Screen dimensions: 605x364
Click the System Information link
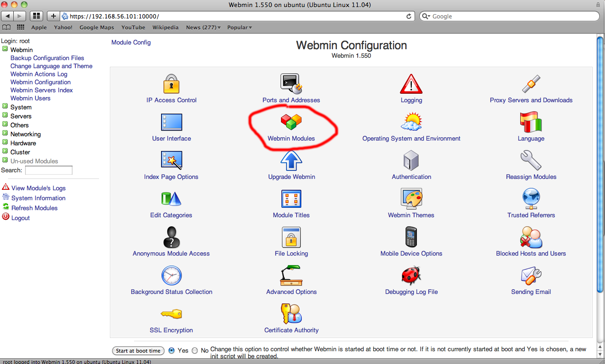[38, 198]
